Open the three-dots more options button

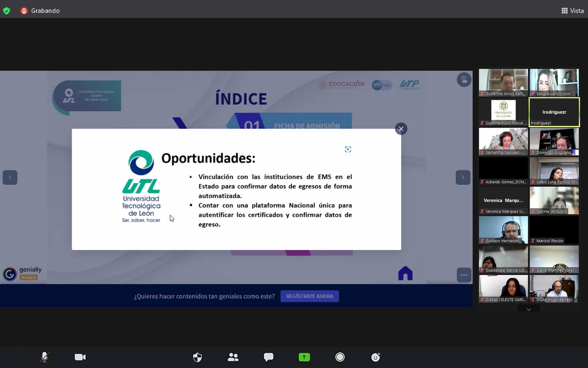464,275
